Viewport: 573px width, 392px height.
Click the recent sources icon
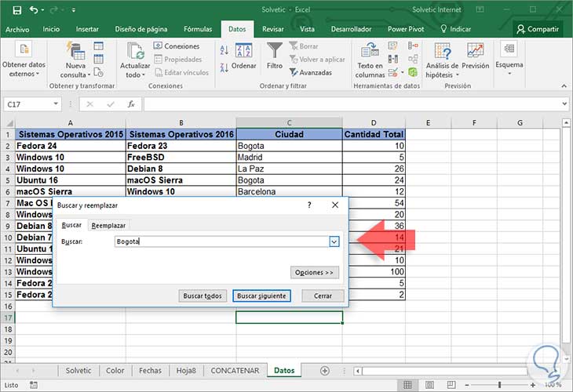[x=99, y=72]
